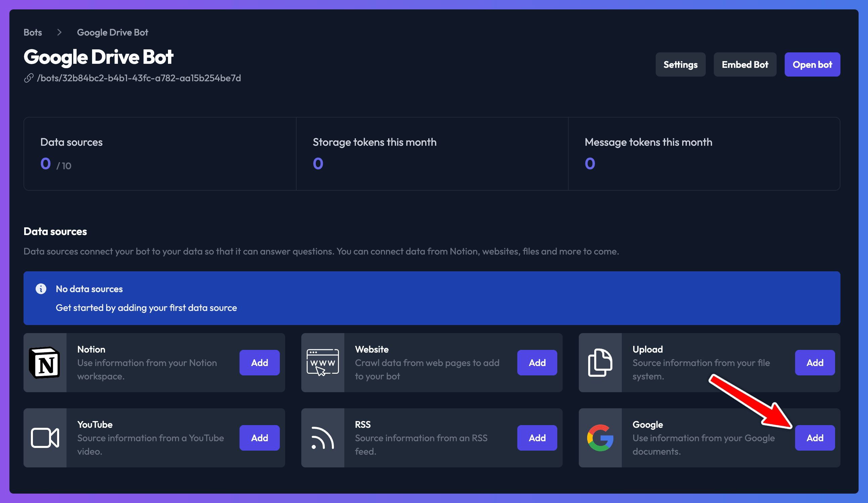Click 'Source information from a YouTube video' text
Image resolution: width=868 pixels, height=503 pixels.
point(150,445)
